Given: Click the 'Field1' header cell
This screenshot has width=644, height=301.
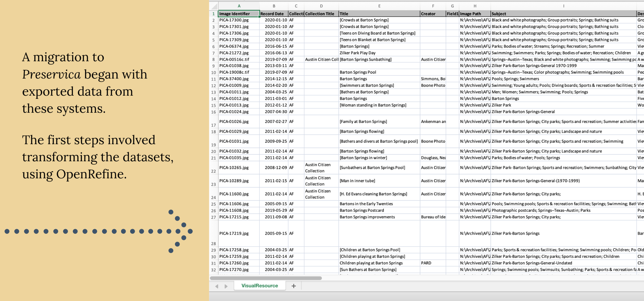Looking at the screenshot, I should pyautogui.click(x=452, y=14).
